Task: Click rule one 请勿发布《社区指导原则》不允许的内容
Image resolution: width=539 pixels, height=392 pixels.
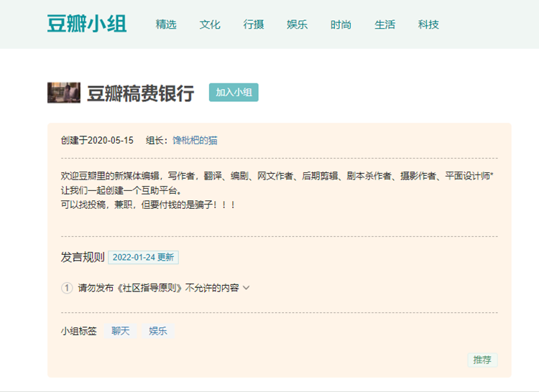Action: coord(159,288)
